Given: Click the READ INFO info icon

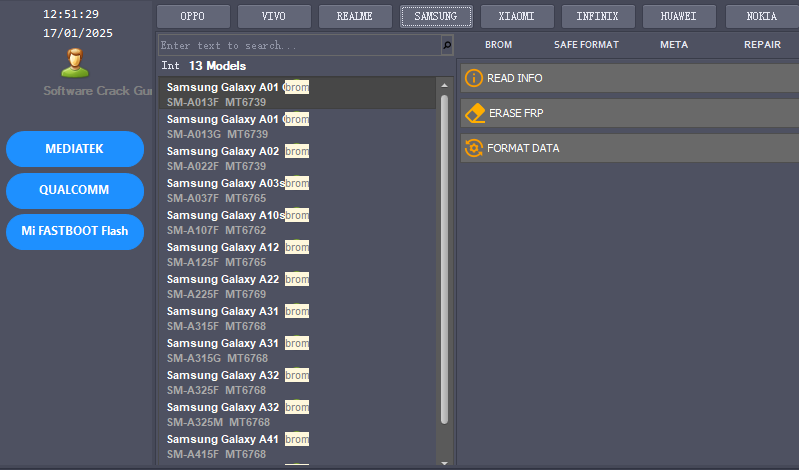Looking at the screenshot, I should coord(474,78).
